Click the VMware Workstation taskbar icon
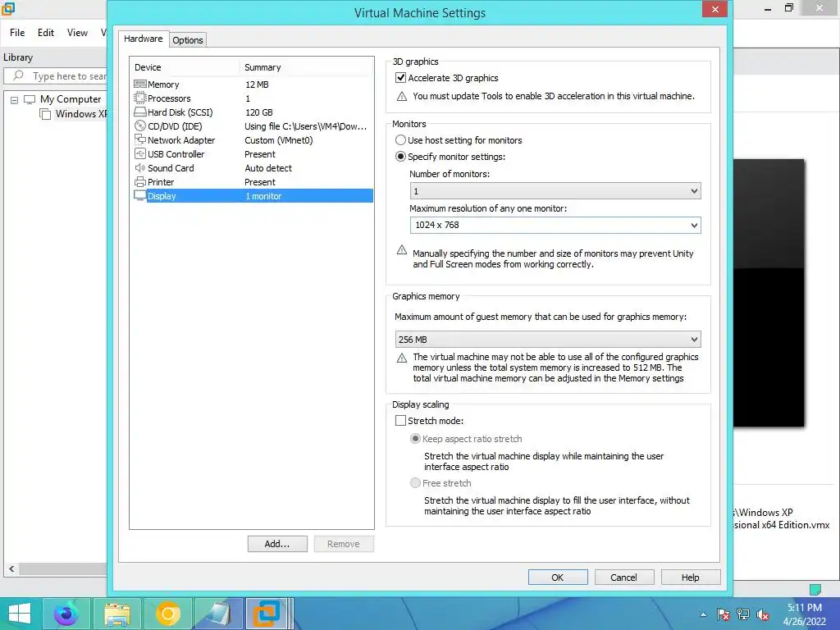840x630 pixels. tap(267, 614)
